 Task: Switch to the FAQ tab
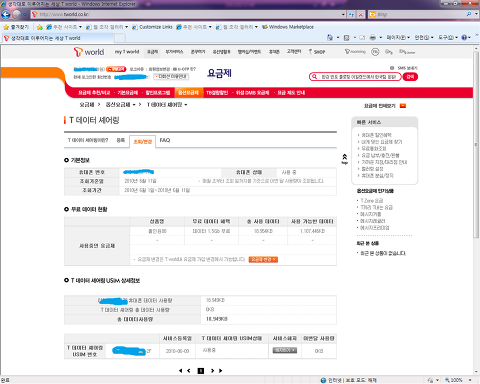165,140
